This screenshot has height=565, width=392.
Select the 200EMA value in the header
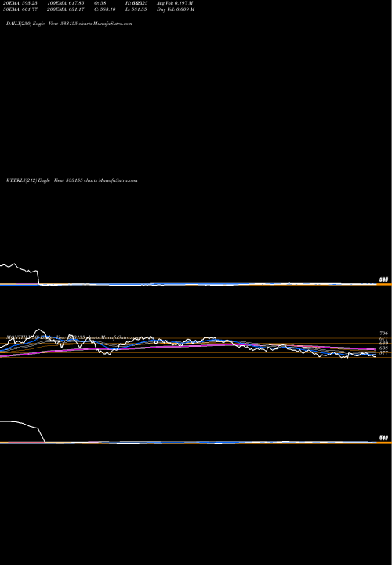coord(66,9)
